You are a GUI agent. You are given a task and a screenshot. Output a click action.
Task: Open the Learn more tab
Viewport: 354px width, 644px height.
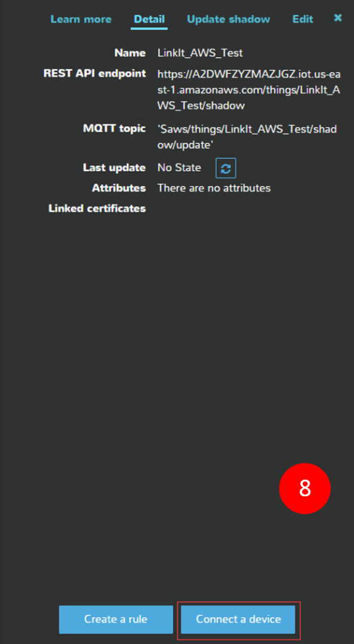point(81,19)
